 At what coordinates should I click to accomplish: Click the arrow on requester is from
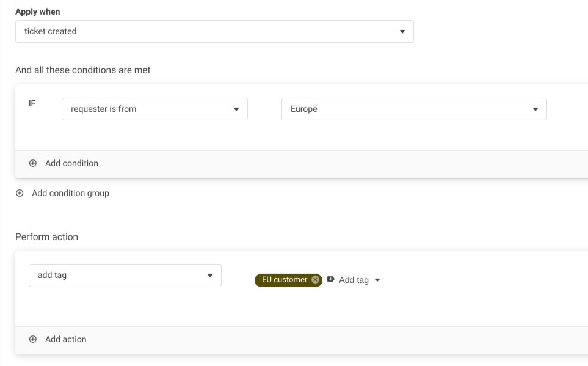tap(236, 109)
